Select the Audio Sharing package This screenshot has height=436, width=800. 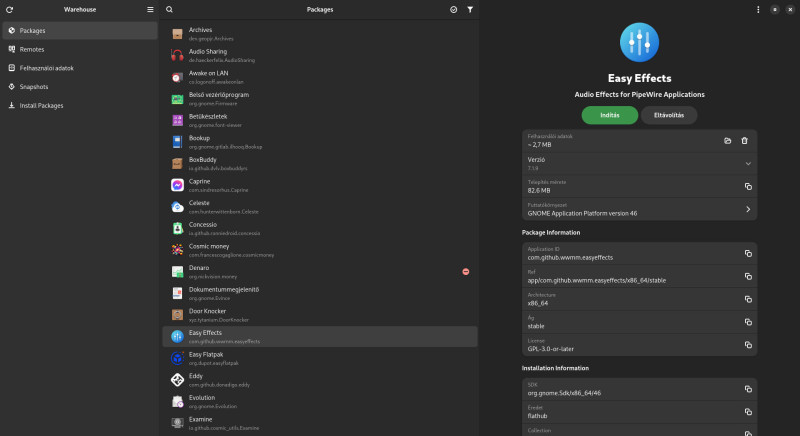320,56
